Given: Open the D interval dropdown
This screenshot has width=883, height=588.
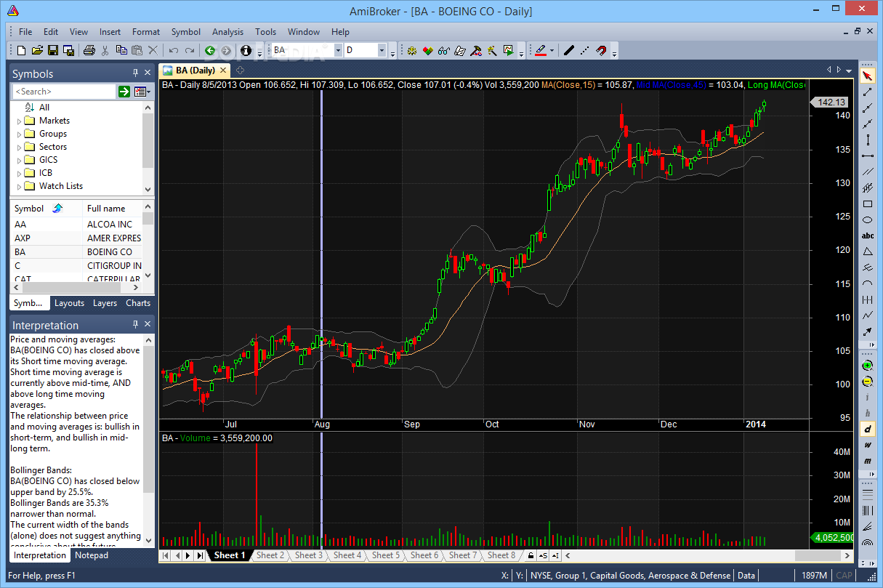Looking at the screenshot, I should [382, 51].
